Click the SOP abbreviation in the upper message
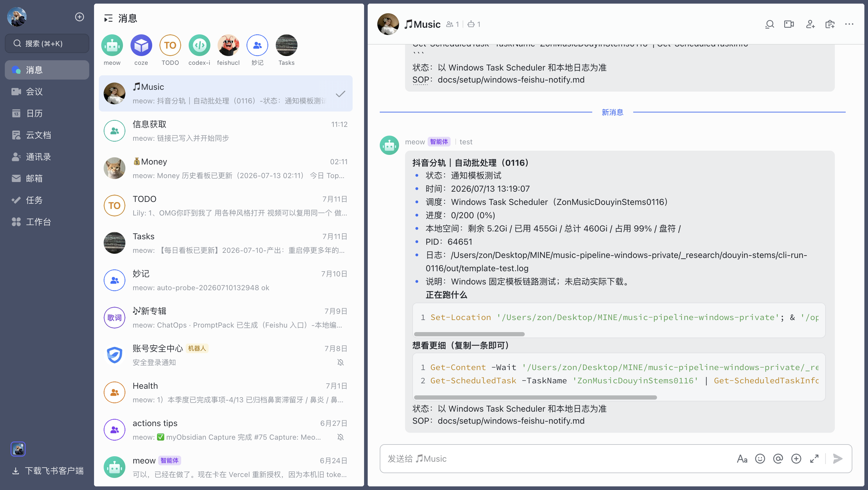 [x=420, y=80]
